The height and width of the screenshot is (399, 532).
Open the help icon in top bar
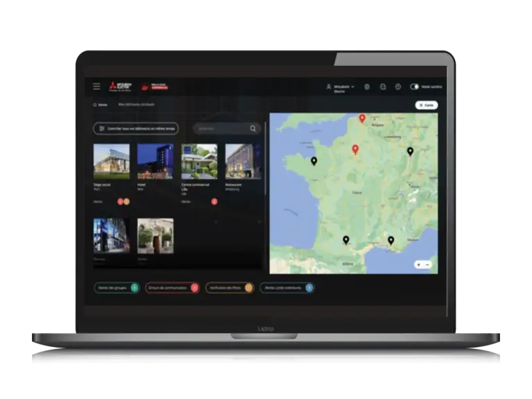398,87
